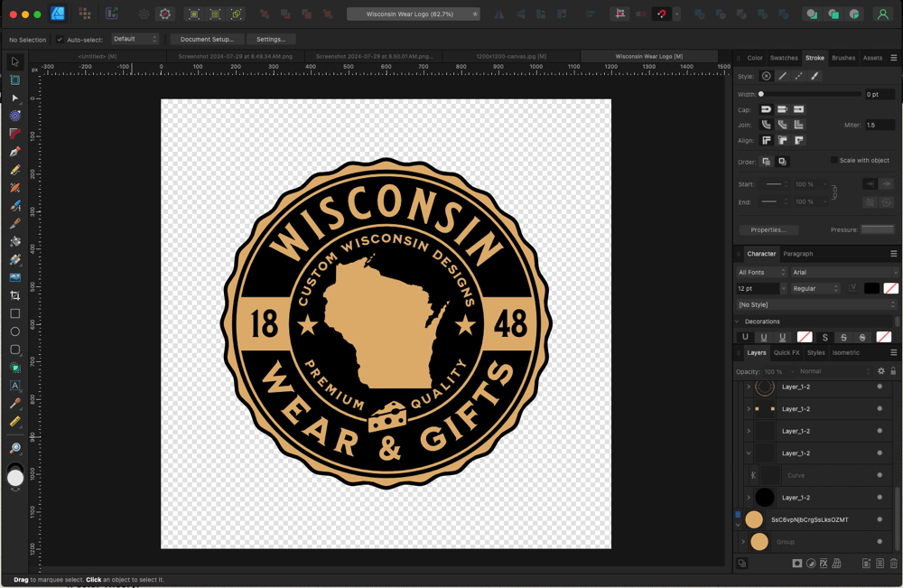Switch to the Swatches tab
This screenshot has width=903, height=588.
[784, 58]
